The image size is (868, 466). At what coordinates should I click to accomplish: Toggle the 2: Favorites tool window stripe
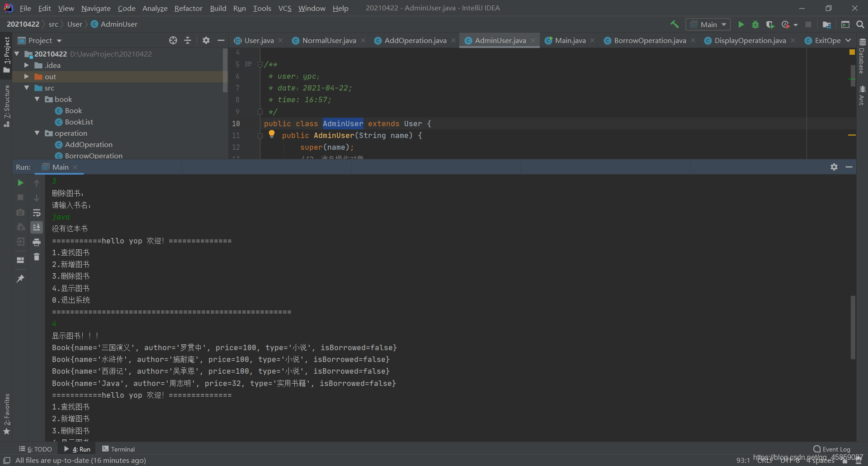click(x=6, y=414)
